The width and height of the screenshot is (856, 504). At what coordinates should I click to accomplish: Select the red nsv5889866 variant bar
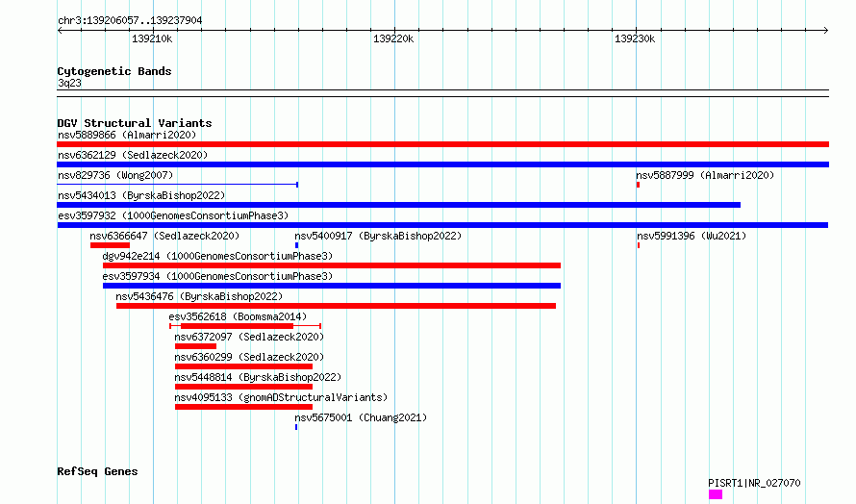[442, 144]
